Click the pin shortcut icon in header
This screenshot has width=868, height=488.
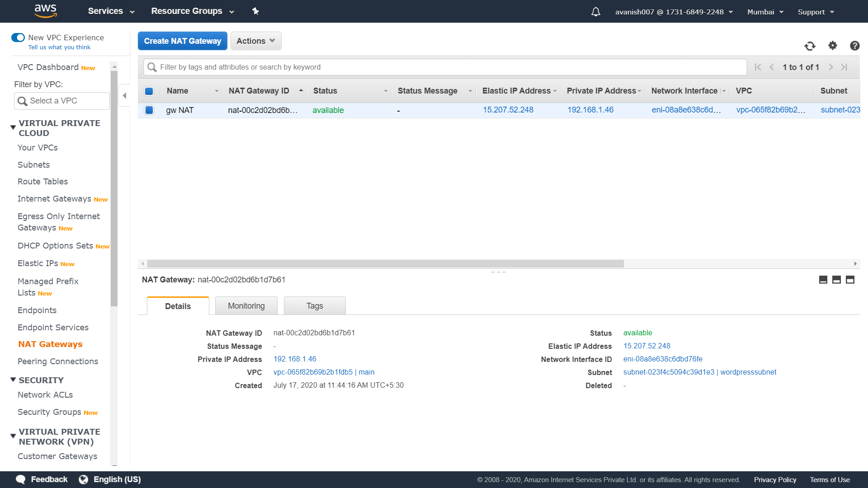pyautogui.click(x=255, y=11)
